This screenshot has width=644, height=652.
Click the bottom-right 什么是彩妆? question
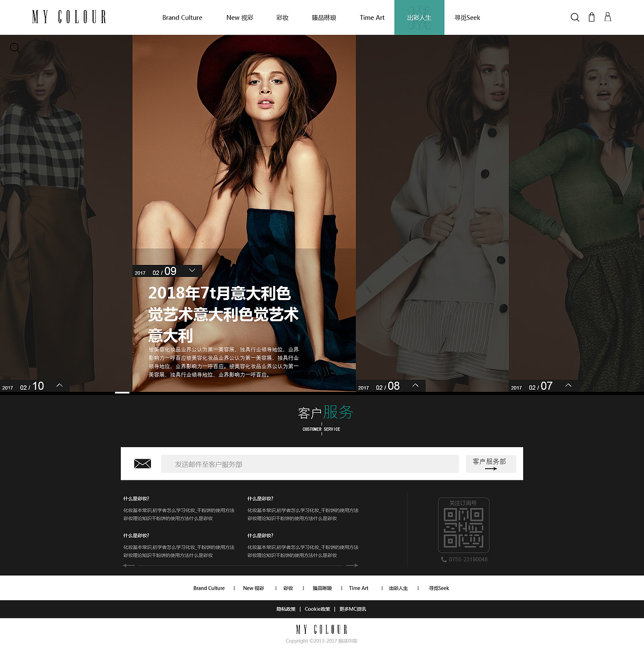pos(260,535)
